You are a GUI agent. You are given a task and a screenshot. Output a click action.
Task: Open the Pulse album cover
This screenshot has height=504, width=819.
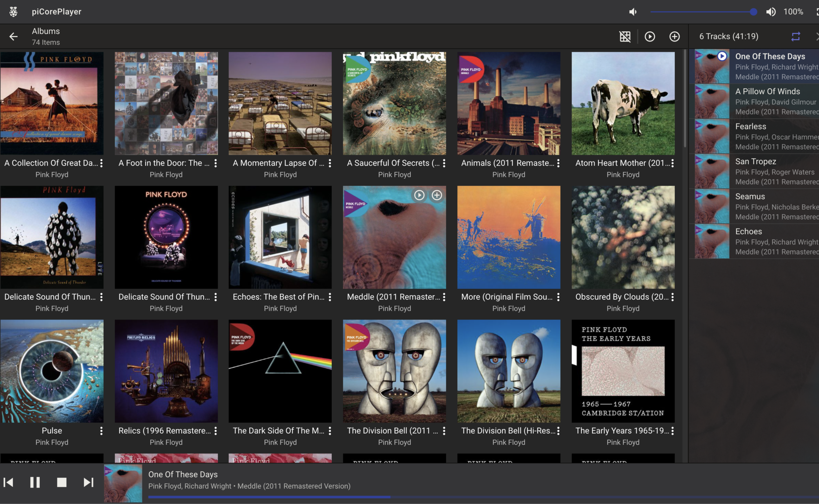[x=52, y=371]
